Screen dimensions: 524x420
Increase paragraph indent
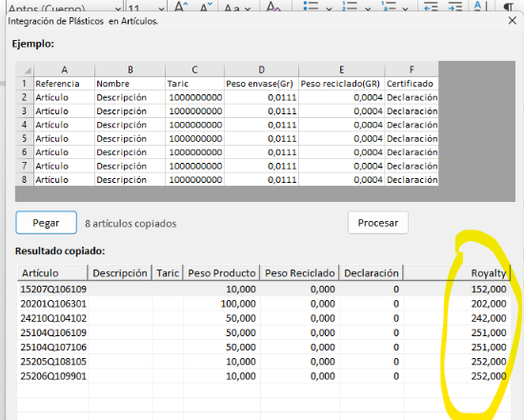455,6
